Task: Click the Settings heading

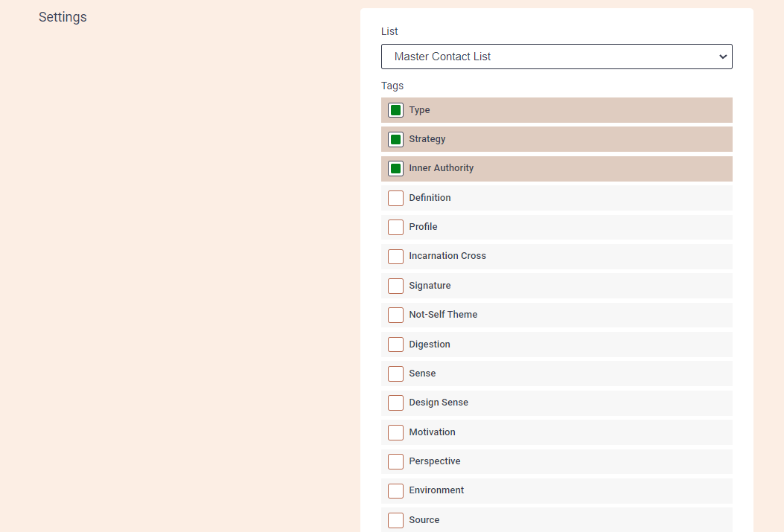Action: tap(63, 17)
